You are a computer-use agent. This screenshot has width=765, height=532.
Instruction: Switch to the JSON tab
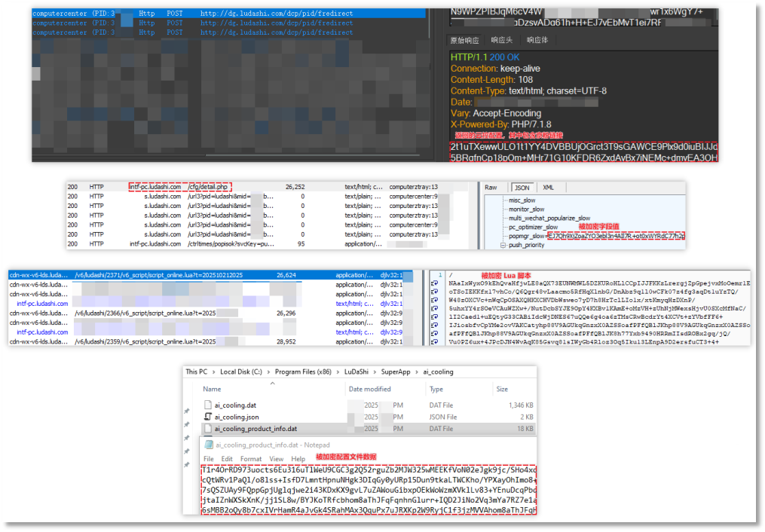pos(521,187)
